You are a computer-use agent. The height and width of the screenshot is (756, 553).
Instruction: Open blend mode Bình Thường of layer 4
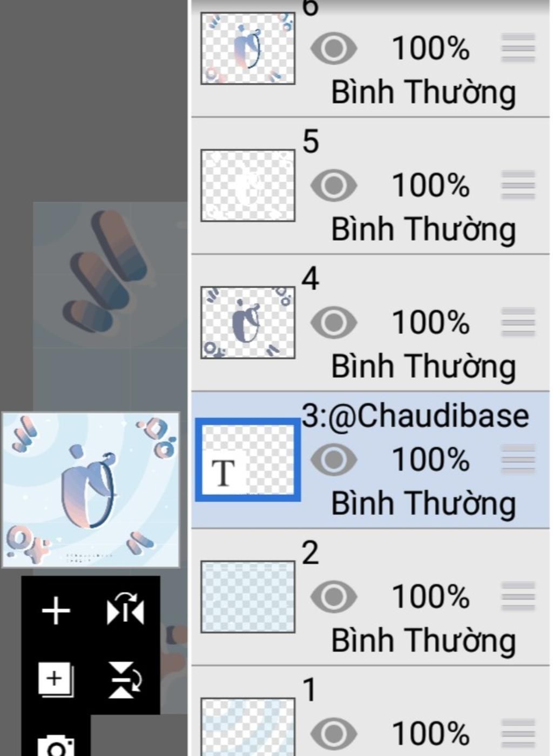[423, 366]
